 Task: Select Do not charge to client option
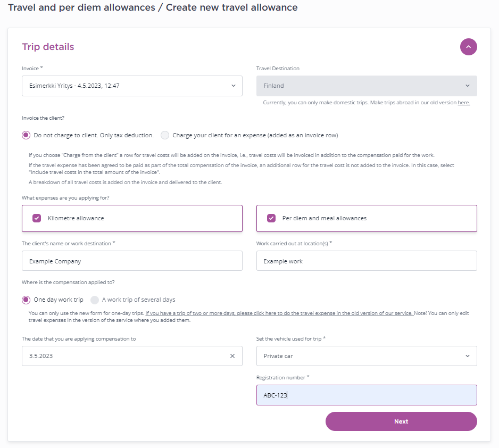pyautogui.click(x=26, y=135)
